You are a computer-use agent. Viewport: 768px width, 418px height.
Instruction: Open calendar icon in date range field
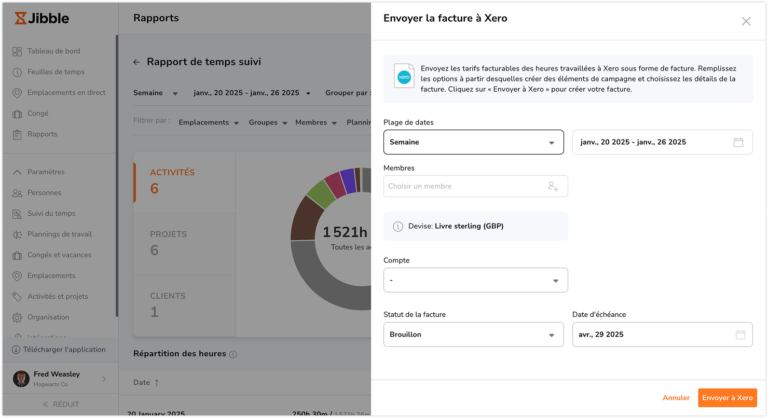[x=738, y=142]
